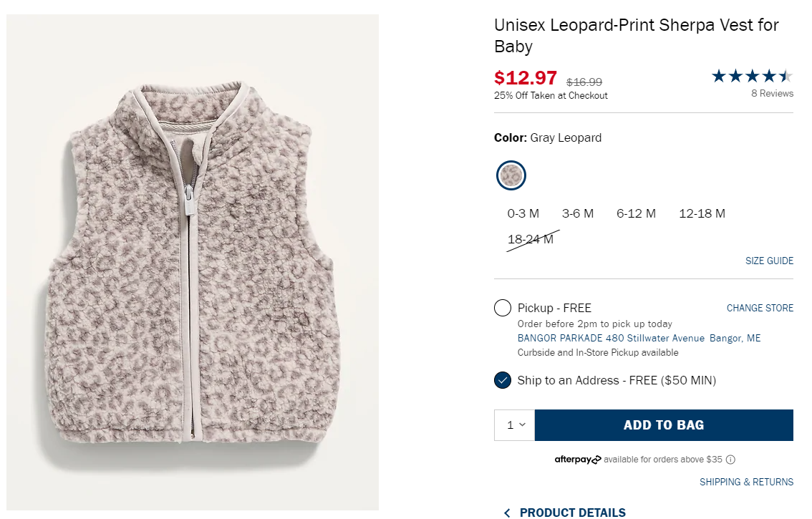This screenshot has height=519, width=812.
Task: Select the Gray Leopard color swatch
Action: coord(511,175)
